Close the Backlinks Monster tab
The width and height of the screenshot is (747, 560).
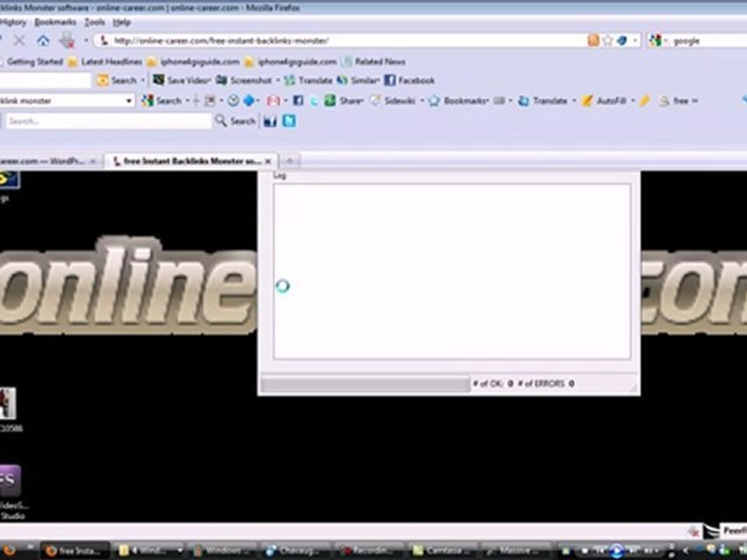(x=268, y=162)
